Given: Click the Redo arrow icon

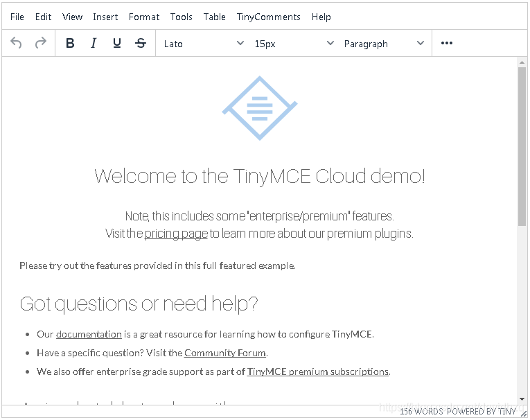Looking at the screenshot, I should coord(41,43).
